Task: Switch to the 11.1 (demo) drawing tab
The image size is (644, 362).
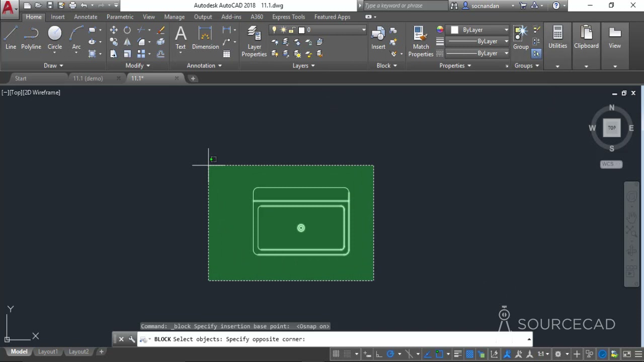Action: pos(88,78)
